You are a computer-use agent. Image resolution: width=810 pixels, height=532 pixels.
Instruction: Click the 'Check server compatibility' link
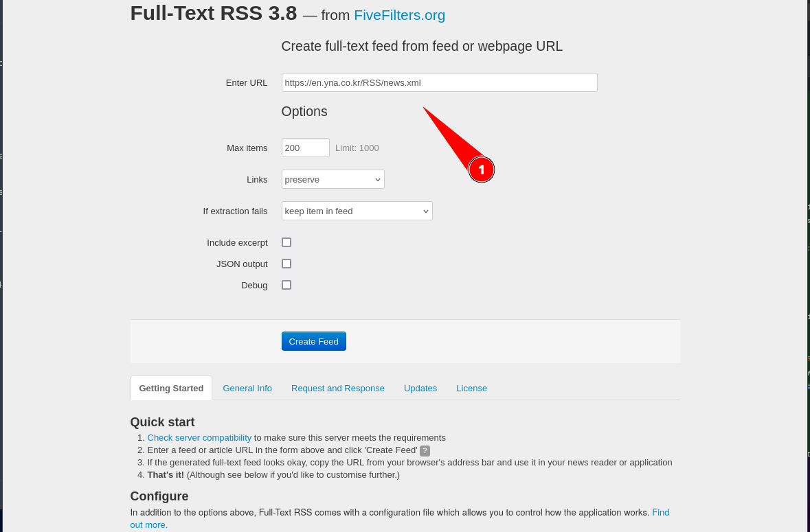click(x=199, y=437)
